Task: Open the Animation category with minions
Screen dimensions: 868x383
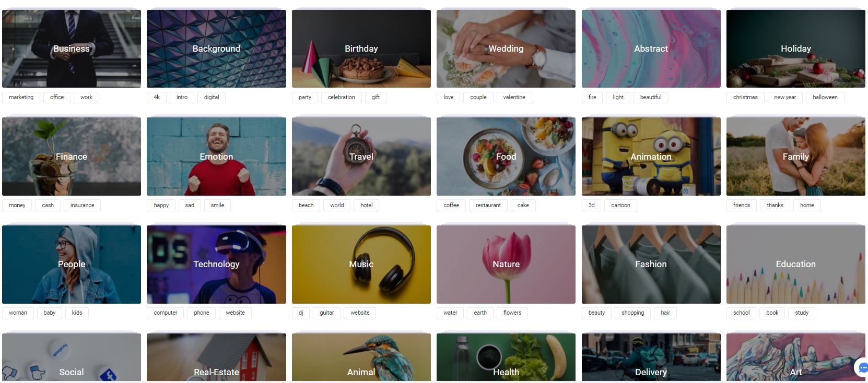Action: (651, 157)
